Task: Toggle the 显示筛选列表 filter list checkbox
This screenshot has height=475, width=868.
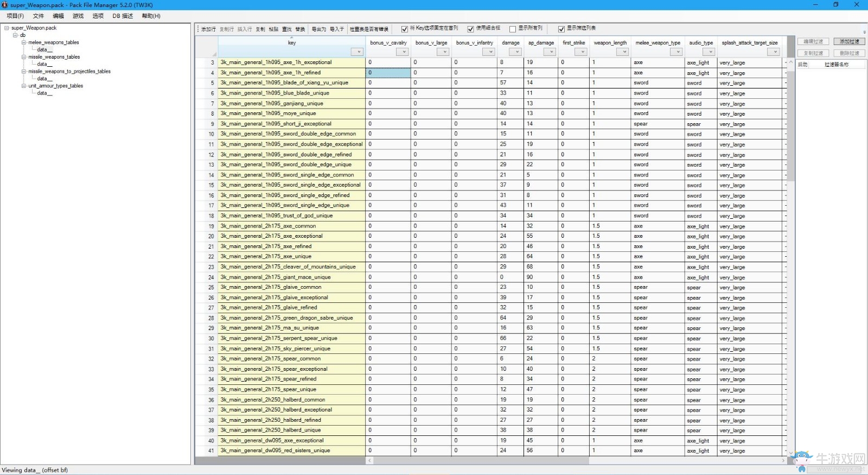Action: click(561, 29)
